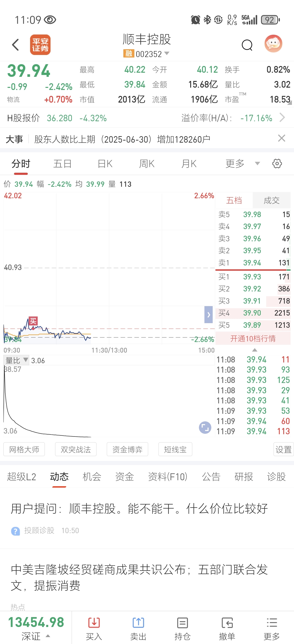Click the 设置 button
Image resolution: width=294 pixels, height=644 pixels.
pos(283,449)
